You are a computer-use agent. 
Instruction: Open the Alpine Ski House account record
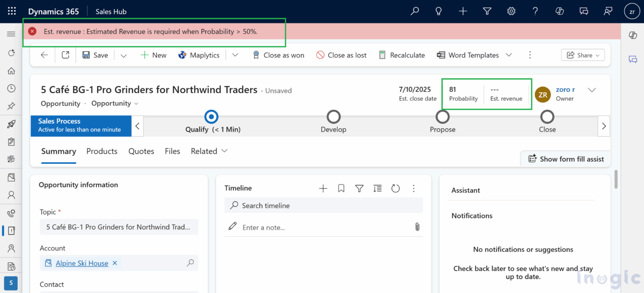pos(81,263)
